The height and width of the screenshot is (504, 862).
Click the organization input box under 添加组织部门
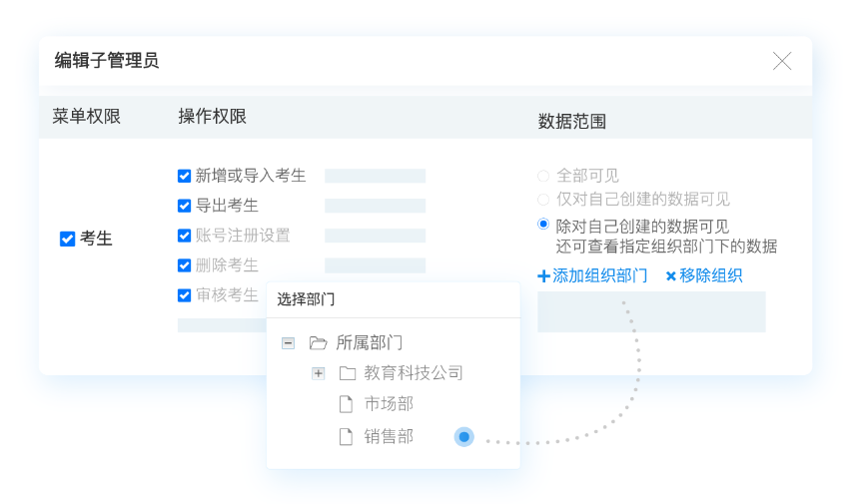[x=651, y=311]
